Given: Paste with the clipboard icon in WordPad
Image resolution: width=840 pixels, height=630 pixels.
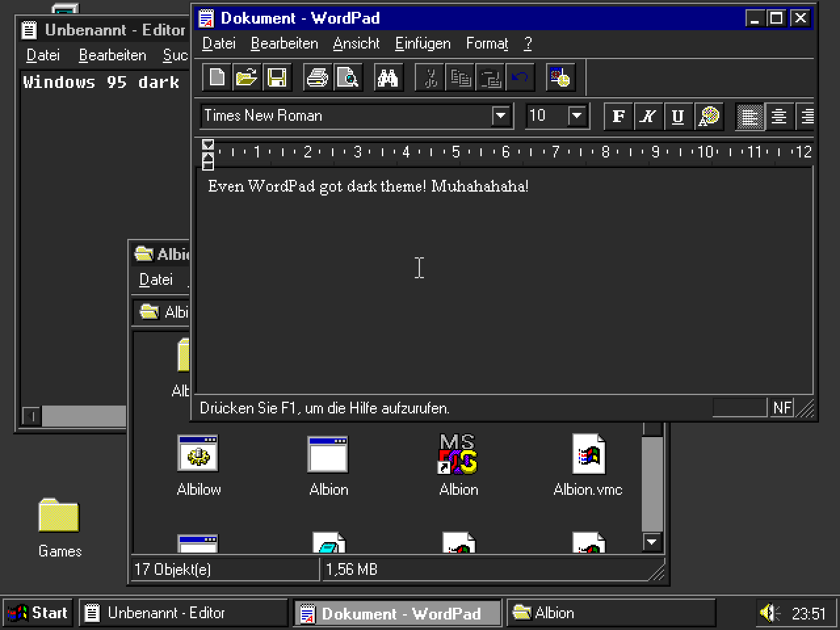Looking at the screenshot, I should [x=490, y=77].
